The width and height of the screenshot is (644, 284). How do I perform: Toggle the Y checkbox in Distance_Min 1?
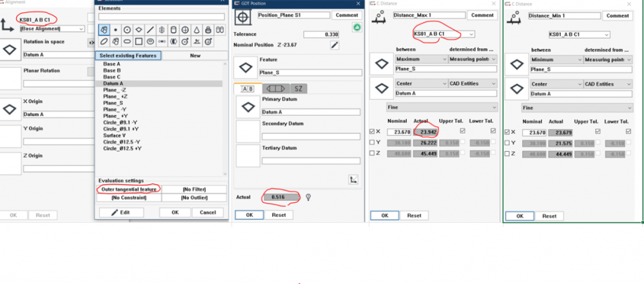[507, 143]
